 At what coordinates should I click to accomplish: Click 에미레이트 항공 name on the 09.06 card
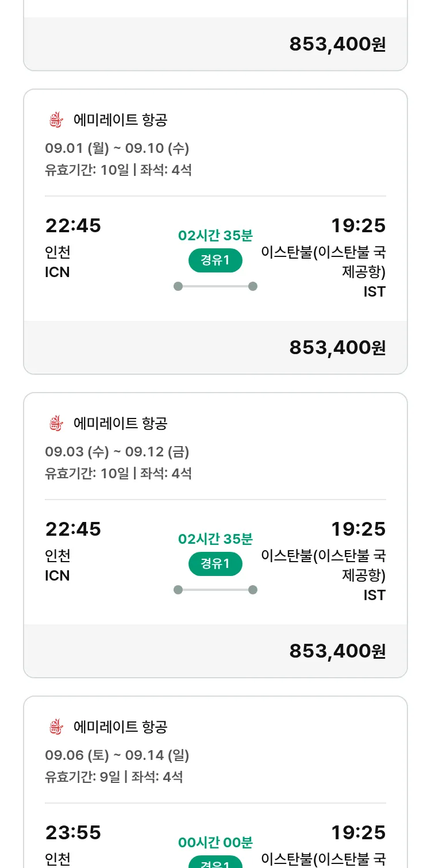(x=120, y=727)
